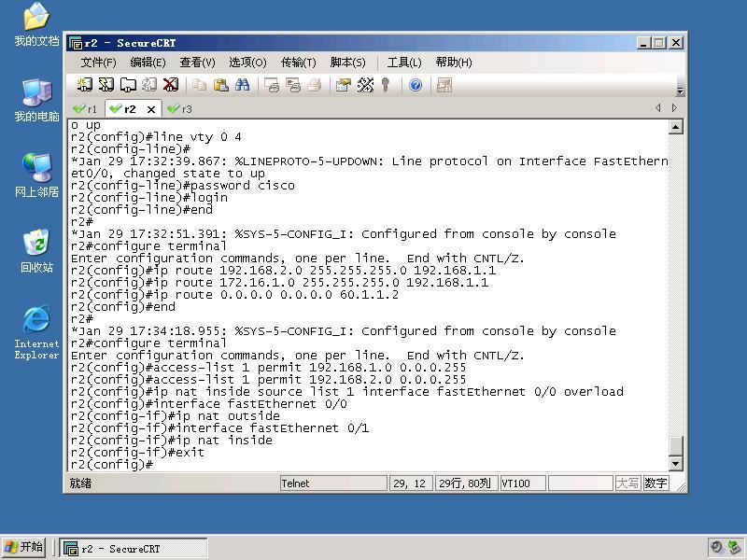Click the Connect in Tab icon
Image resolution: width=747 pixels, height=560 pixels.
coord(128,85)
